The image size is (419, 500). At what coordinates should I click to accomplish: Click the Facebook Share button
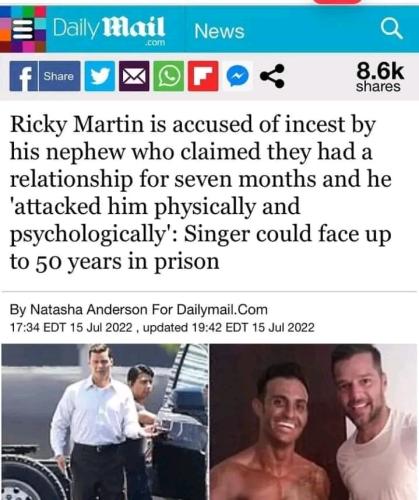tap(59, 76)
